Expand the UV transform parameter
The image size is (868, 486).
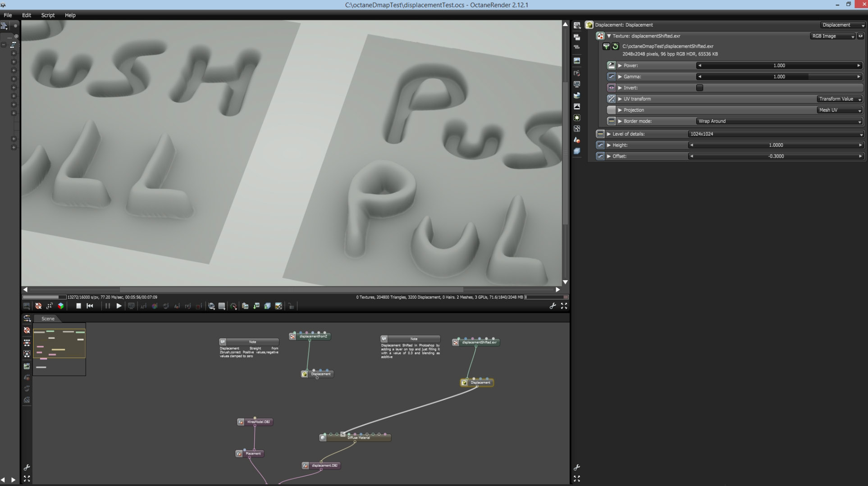[x=620, y=99]
